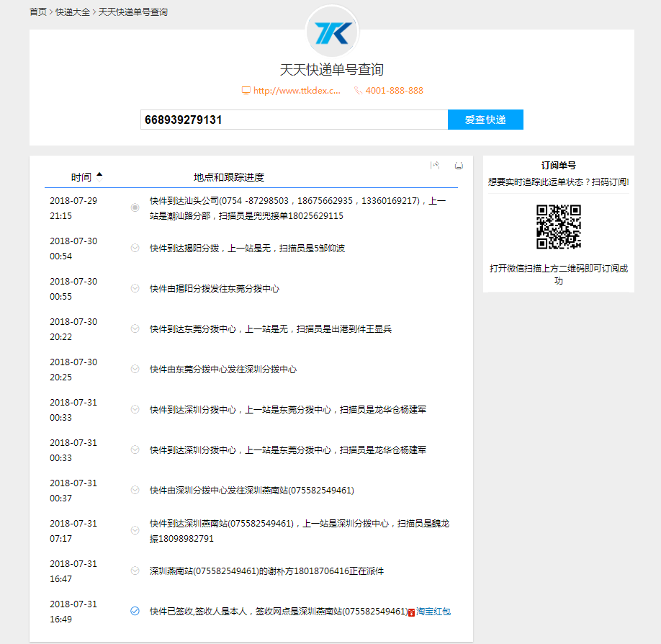Open the 淘宝红包 link
Image resolution: width=661 pixels, height=644 pixels.
coord(433,612)
